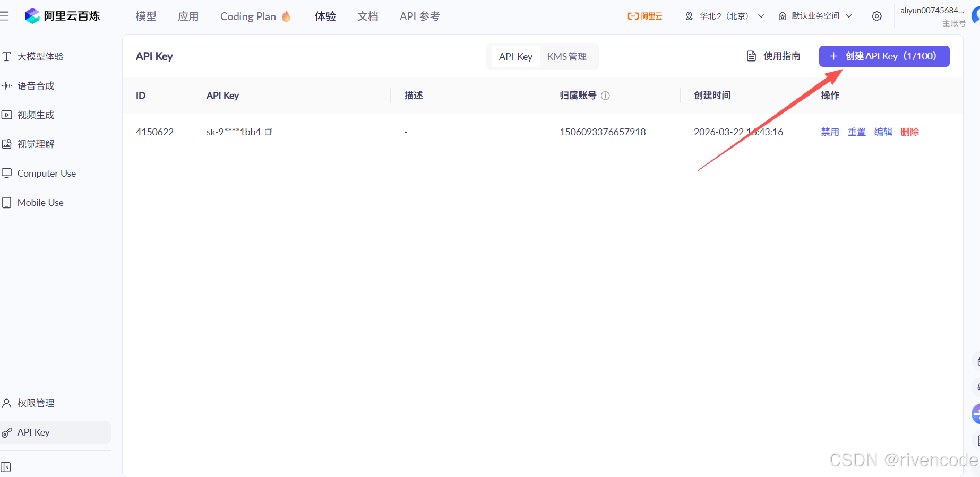The image size is (980, 477).
Task: Open the 模型 menu
Action: tap(146, 16)
